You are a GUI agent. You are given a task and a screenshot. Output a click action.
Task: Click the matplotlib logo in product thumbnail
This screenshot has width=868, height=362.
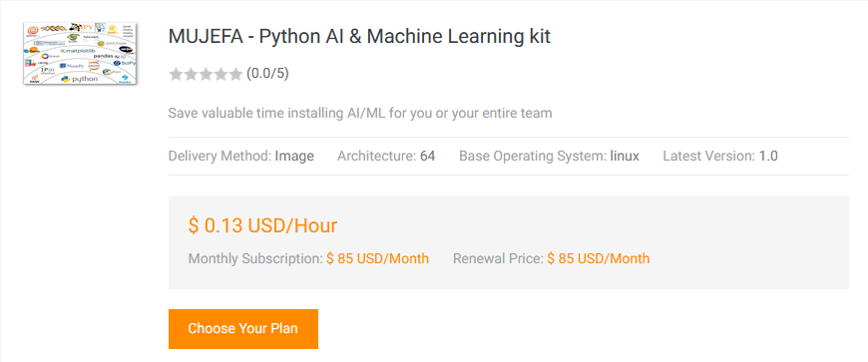[x=78, y=51]
